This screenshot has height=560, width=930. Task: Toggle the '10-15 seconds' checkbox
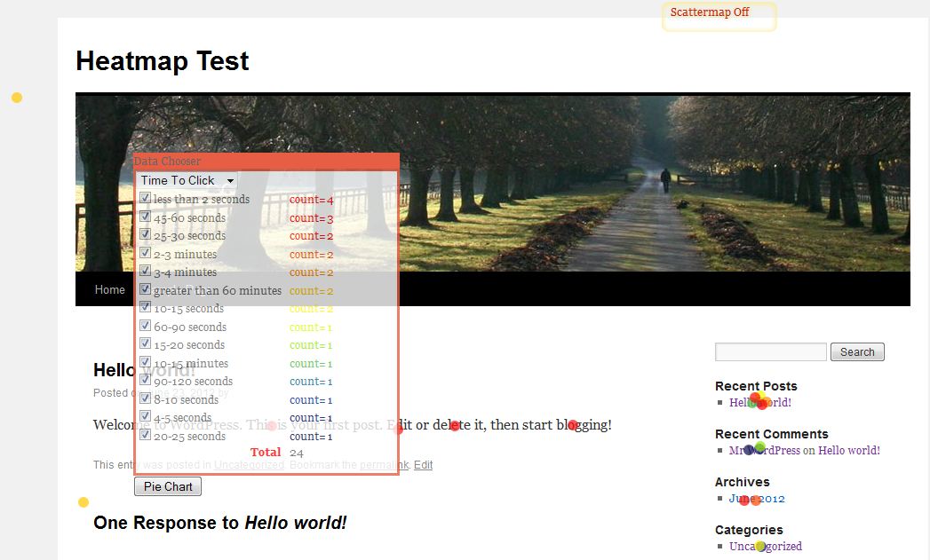(145, 307)
